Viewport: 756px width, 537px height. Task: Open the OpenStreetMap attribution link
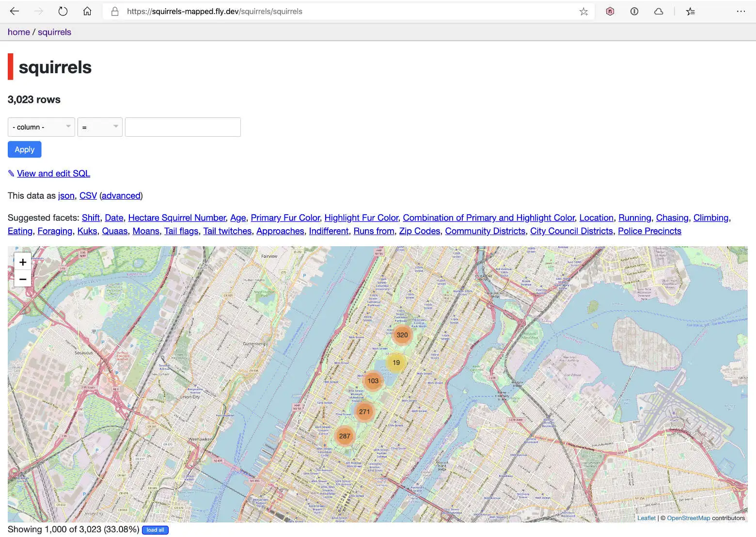click(x=689, y=518)
